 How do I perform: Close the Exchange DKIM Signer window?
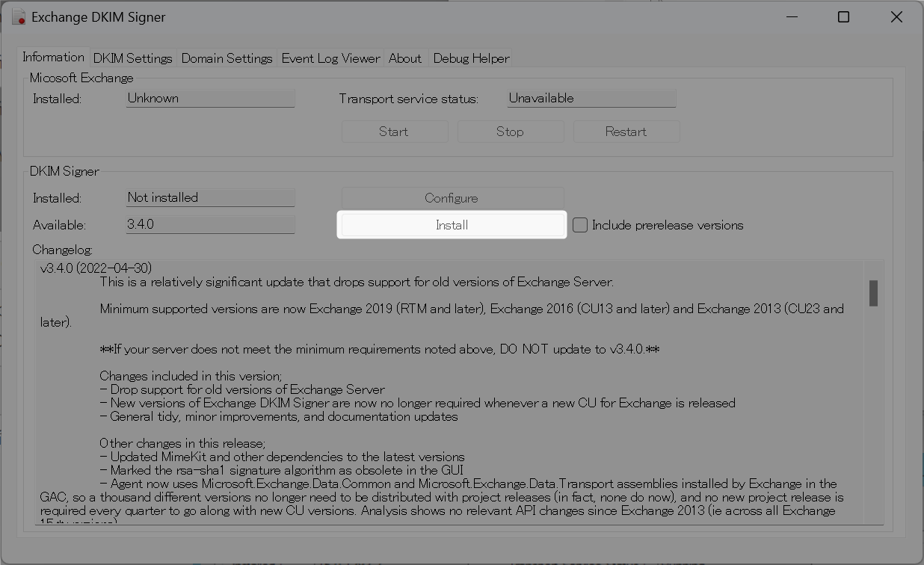tap(896, 16)
